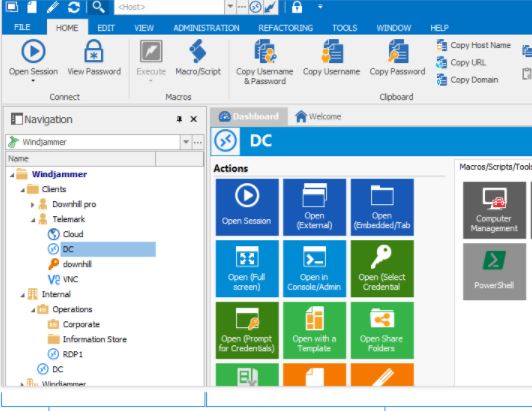Click Copy URL
This screenshot has width=532, height=411.
tap(461, 62)
